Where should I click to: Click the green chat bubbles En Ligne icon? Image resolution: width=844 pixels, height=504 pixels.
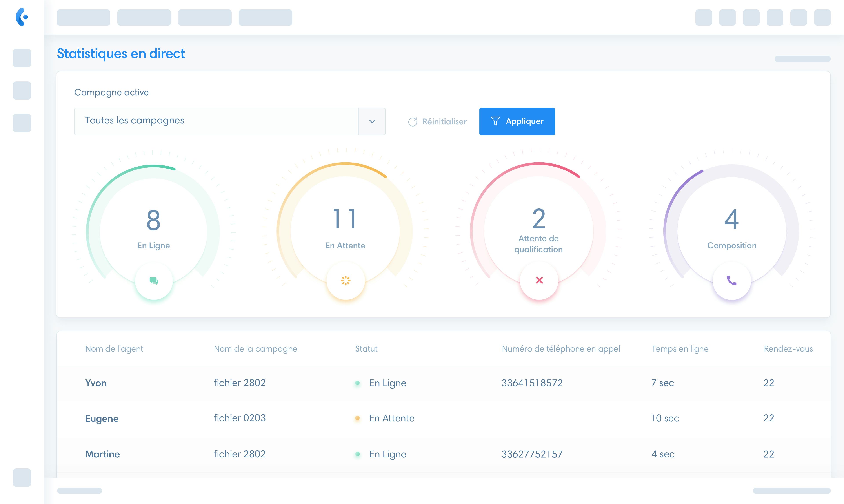pos(154,281)
